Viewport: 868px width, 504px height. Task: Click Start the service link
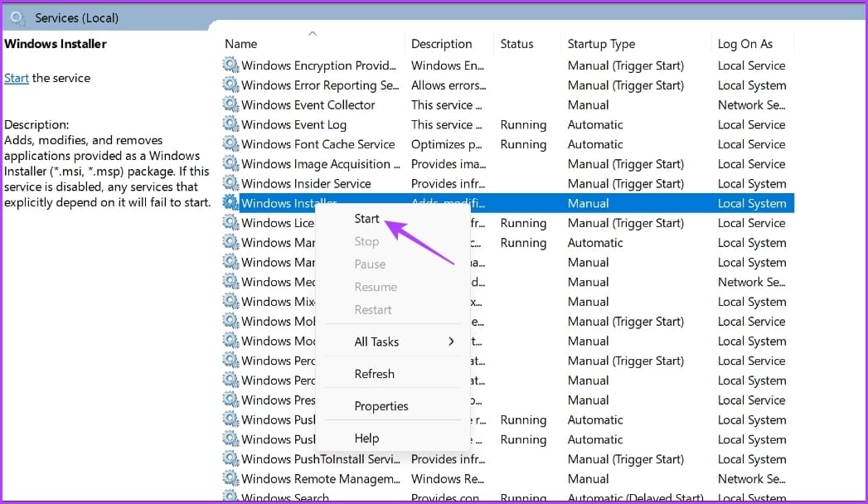tap(16, 78)
